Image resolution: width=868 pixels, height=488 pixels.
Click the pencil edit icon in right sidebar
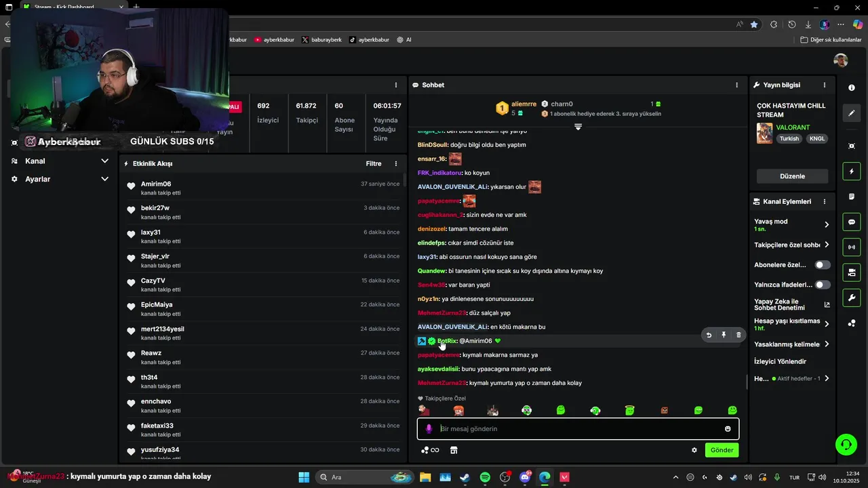852,113
